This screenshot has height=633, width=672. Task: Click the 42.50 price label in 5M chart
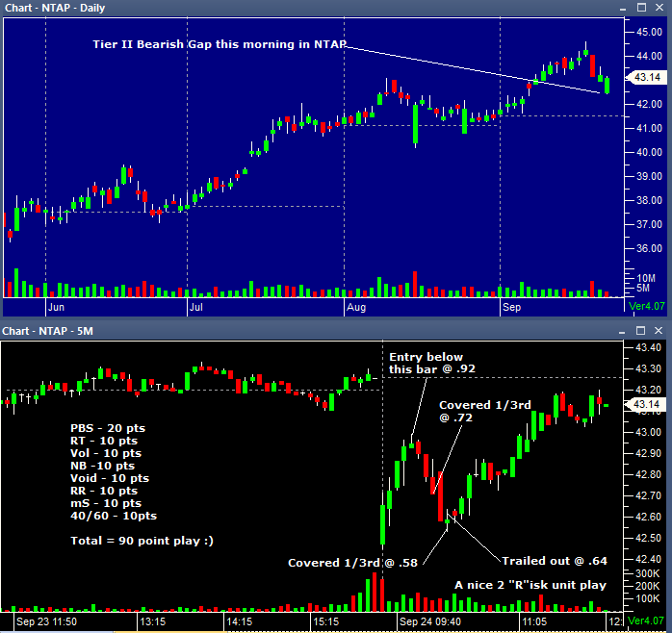pyautogui.click(x=649, y=538)
